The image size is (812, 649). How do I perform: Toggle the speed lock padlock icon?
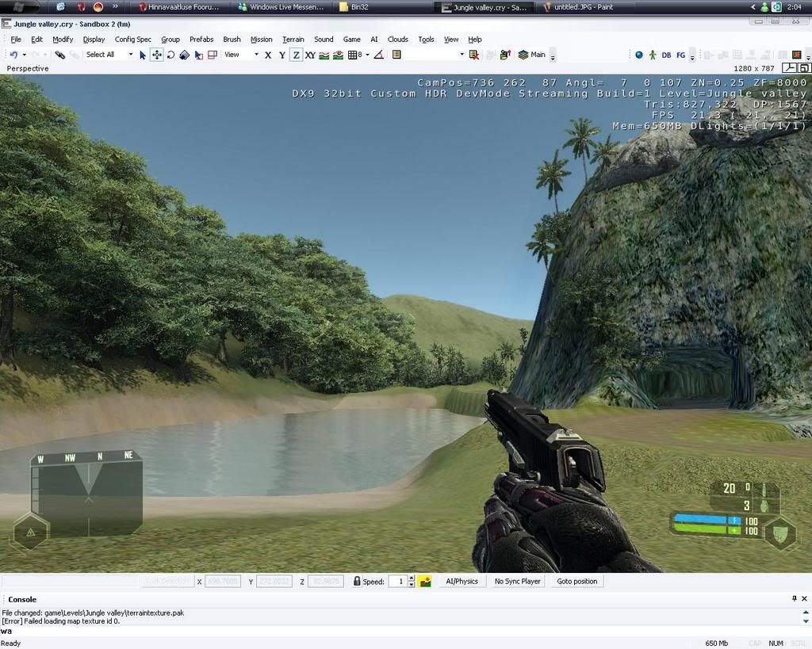point(356,581)
